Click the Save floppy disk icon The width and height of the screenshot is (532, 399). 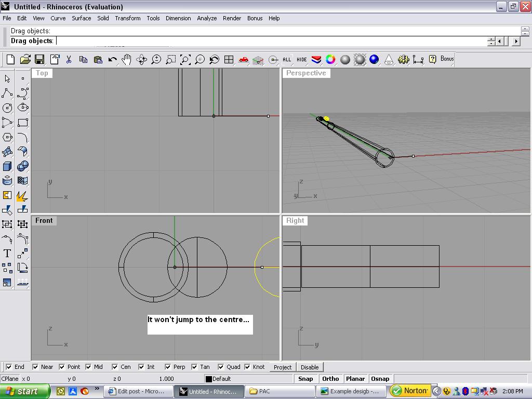[x=39, y=60]
